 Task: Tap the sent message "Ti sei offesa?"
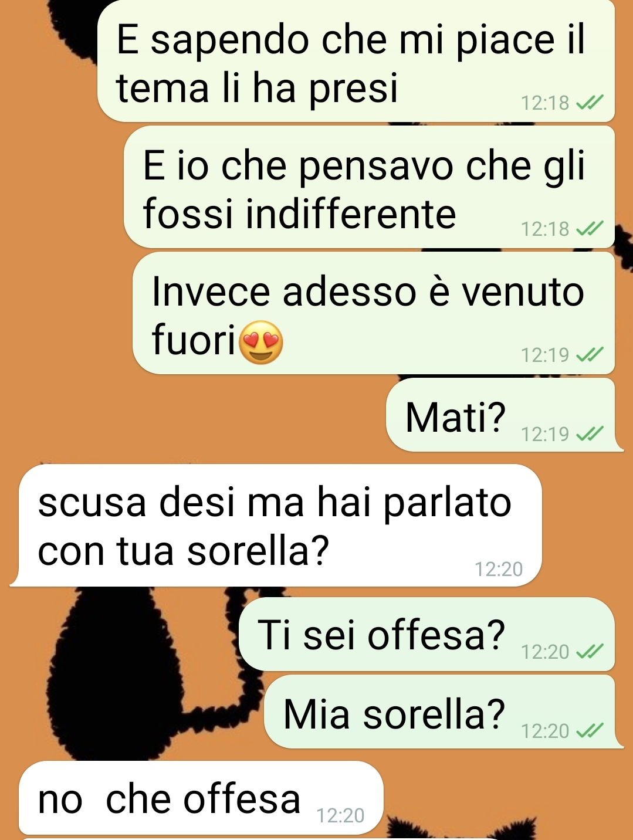pos(426,634)
